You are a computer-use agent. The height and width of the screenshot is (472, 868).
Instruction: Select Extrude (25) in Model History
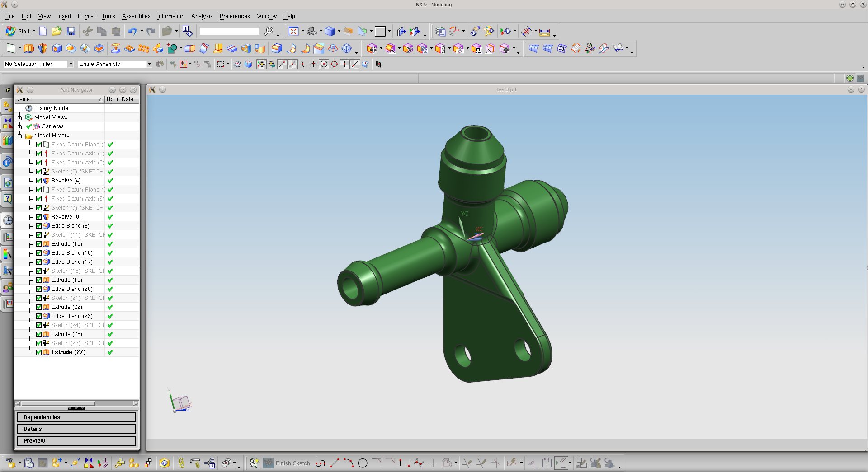[x=67, y=334]
